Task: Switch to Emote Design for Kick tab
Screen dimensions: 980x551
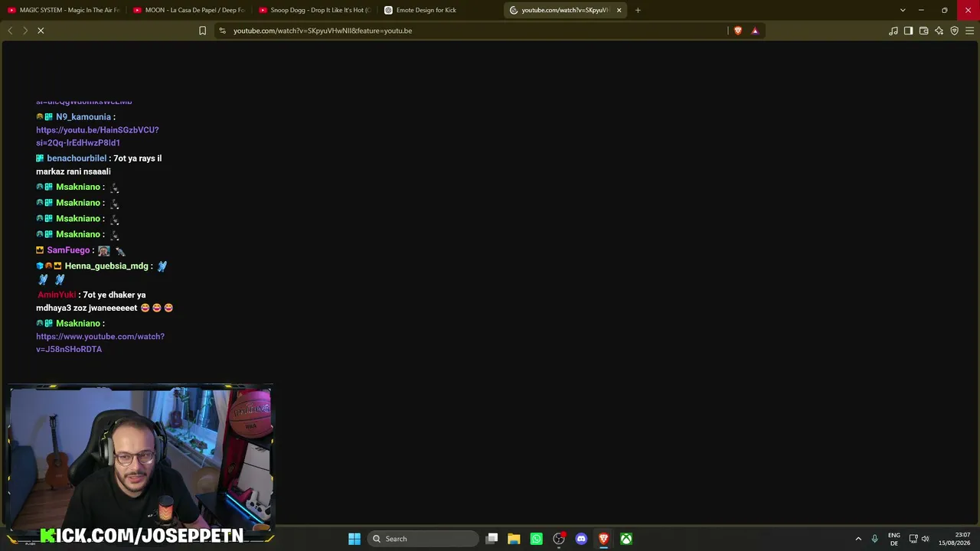Action: (x=440, y=10)
